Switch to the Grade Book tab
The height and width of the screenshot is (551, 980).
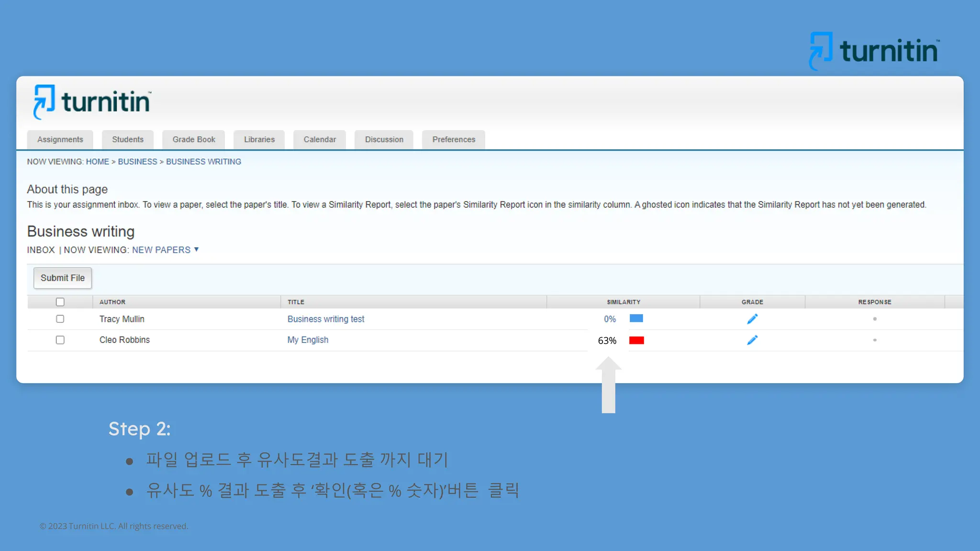coord(194,140)
